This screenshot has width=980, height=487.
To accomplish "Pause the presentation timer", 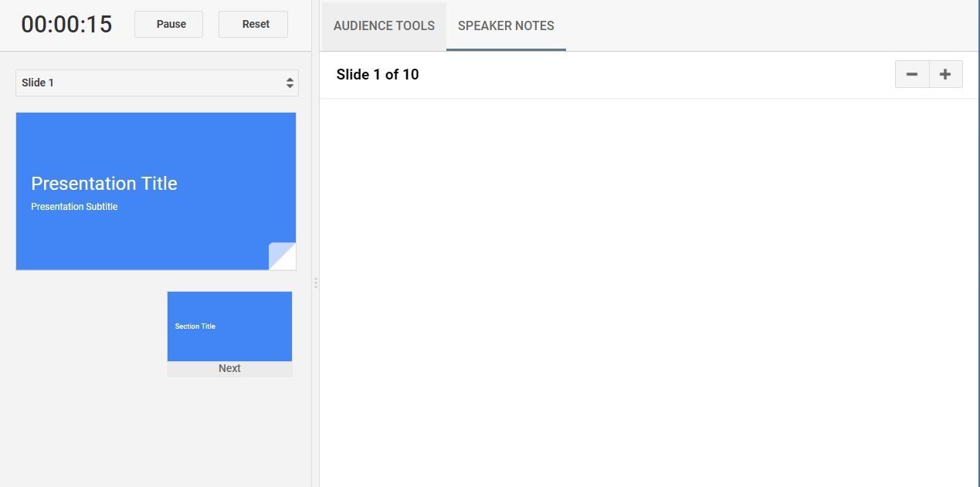I will (x=168, y=24).
